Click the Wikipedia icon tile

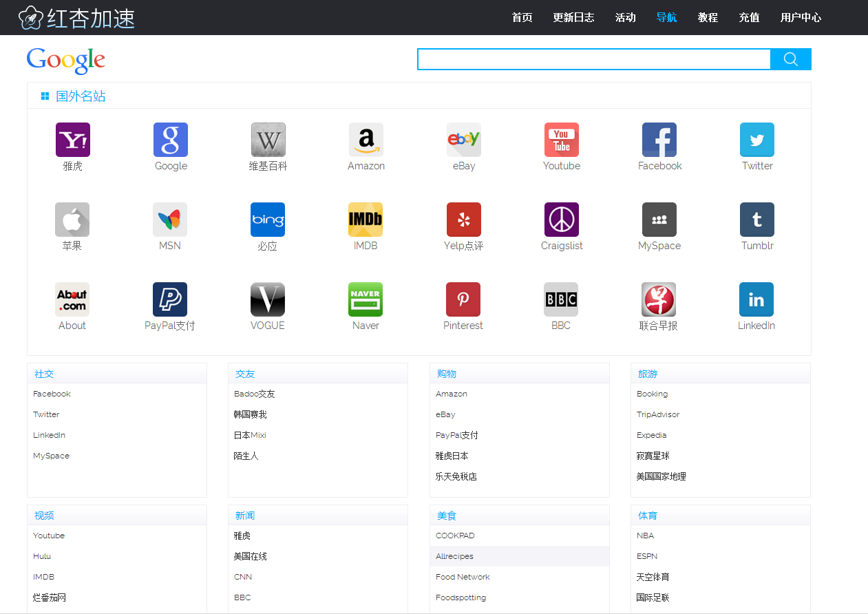tap(268, 140)
